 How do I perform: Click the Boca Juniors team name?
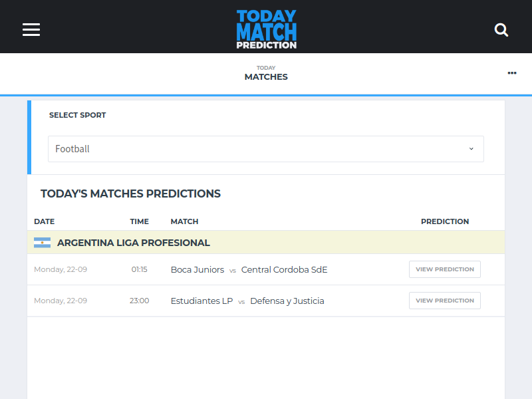198,270
